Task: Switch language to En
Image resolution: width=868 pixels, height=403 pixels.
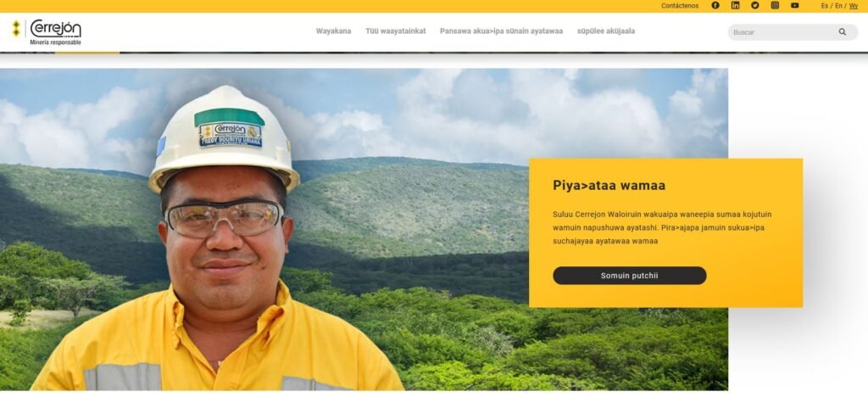Action: pos(838,6)
